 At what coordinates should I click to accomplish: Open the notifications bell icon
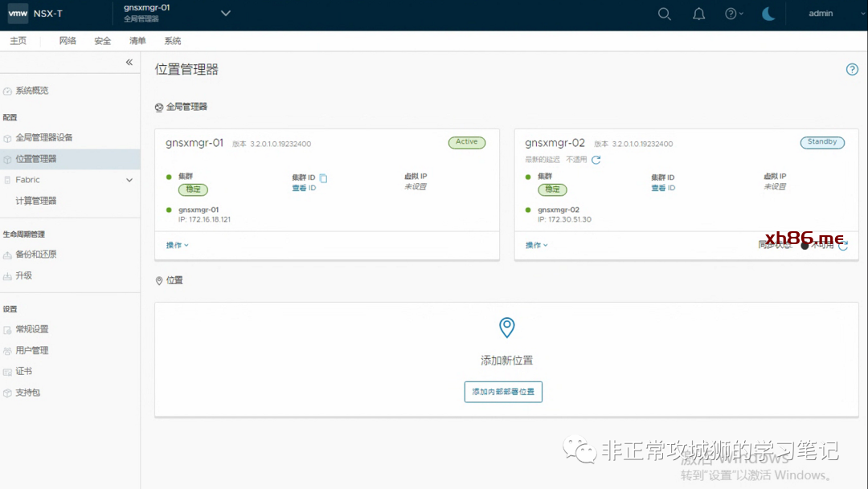pyautogui.click(x=698, y=14)
